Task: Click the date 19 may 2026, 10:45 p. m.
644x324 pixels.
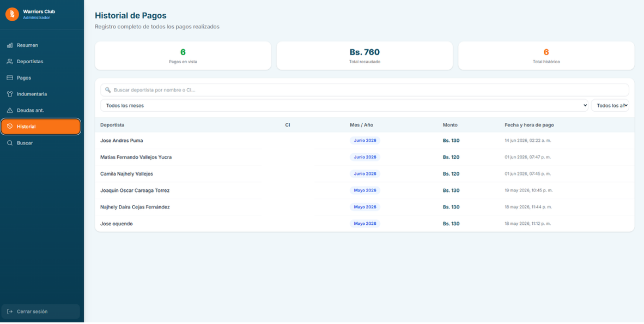Action: [528, 190]
